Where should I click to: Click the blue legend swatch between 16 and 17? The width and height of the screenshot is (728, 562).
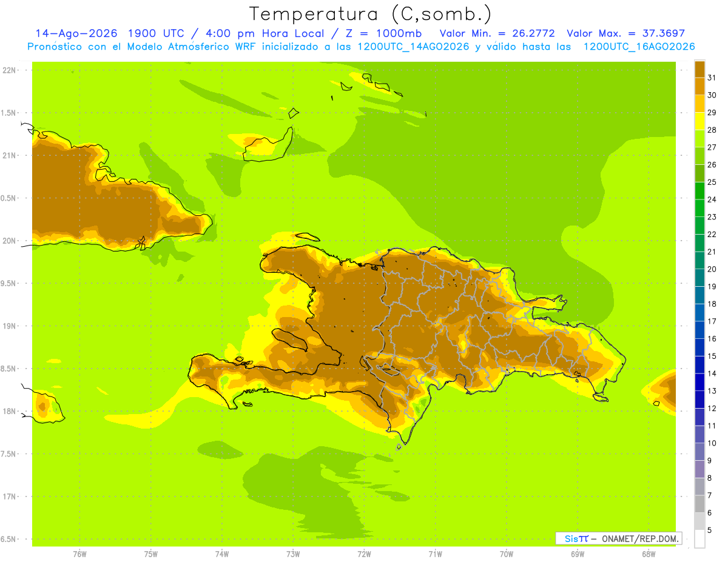coord(699,330)
